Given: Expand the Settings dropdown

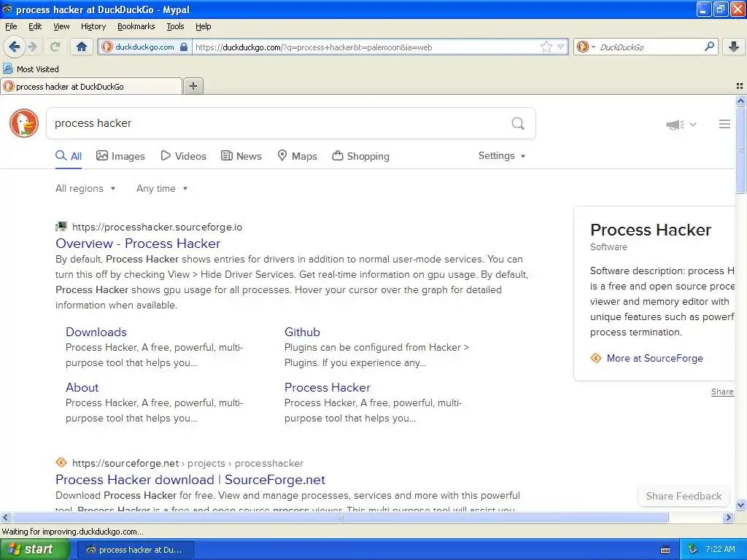Looking at the screenshot, I should pos(502,156).
